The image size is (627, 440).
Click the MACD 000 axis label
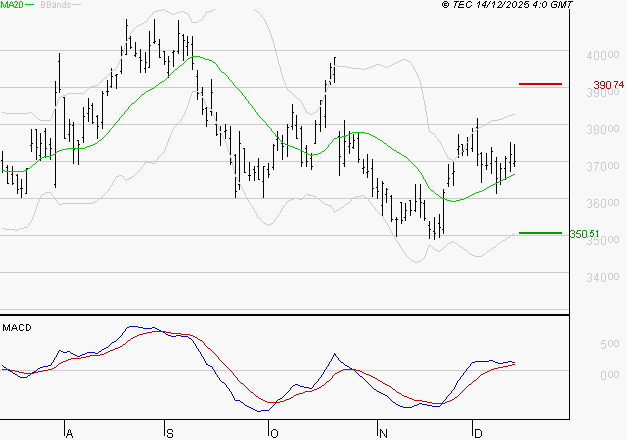click(610, 375)
